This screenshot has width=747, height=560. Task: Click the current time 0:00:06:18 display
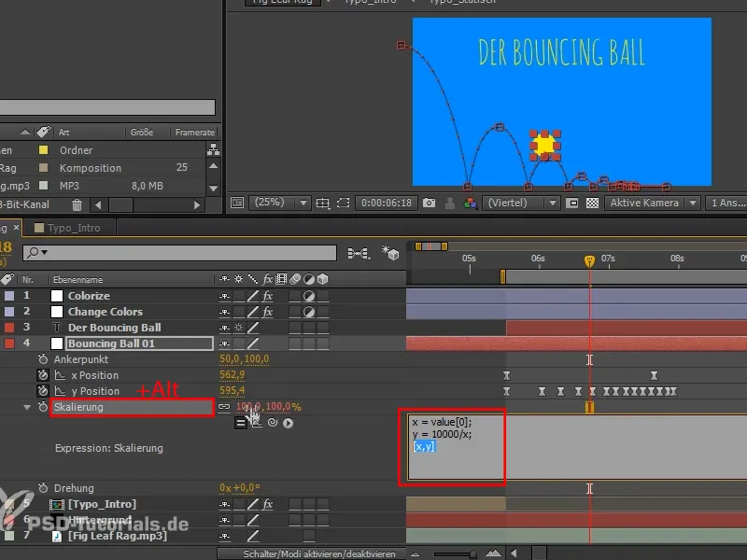387,203
